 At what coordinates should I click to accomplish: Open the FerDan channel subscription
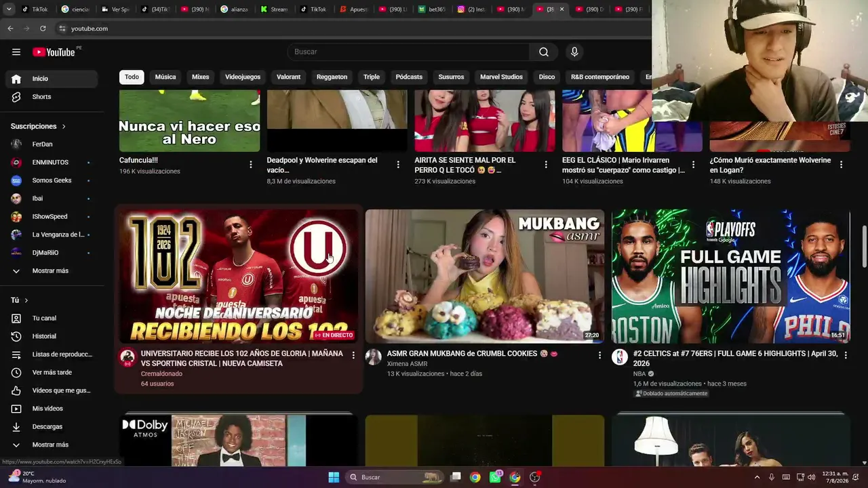(52, 144)
